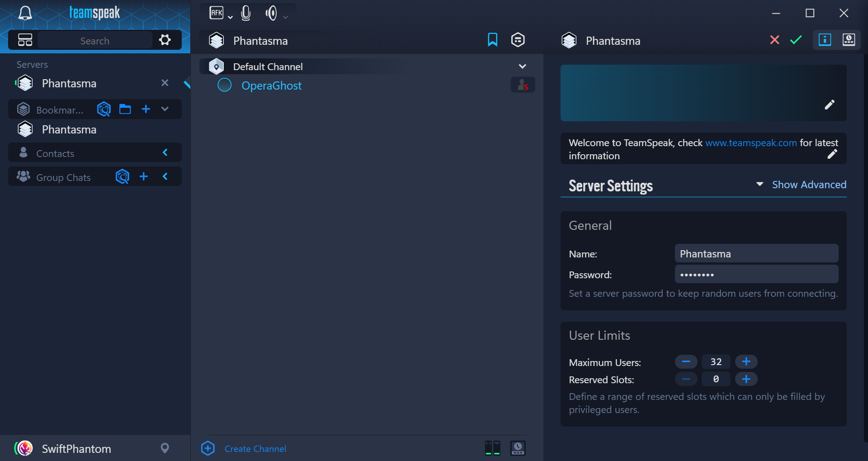Viewport: 868px width, 461px height.
Task: Apply server changes with green checkmark
Action: 796,40
